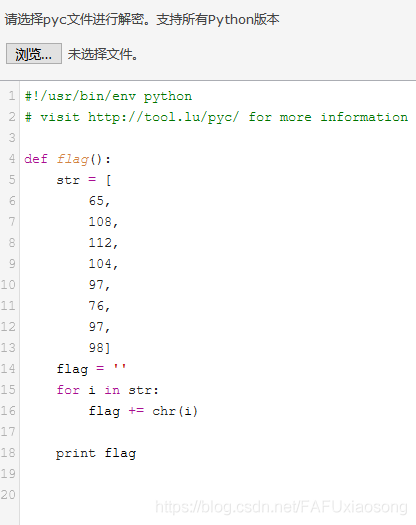Image resolution: width=416 pixels, height=525 pixels.
Task: Click line number 17 in gutter
Action: [x=8, y=432]
